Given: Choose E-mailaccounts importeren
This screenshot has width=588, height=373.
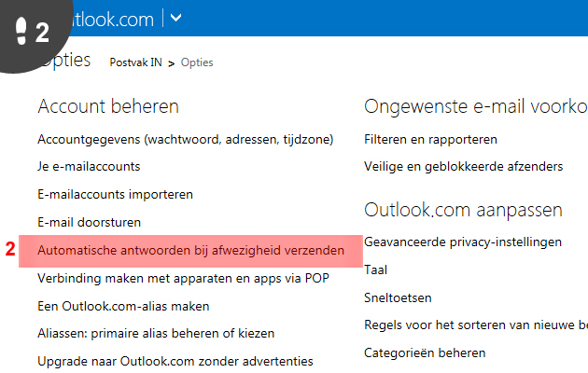Looking at the screenshot, I should click(115, 194).
